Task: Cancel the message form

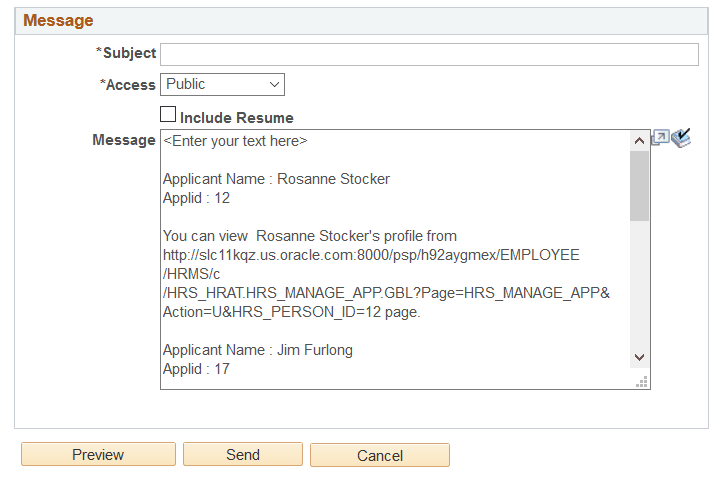Action: [380, 456]
